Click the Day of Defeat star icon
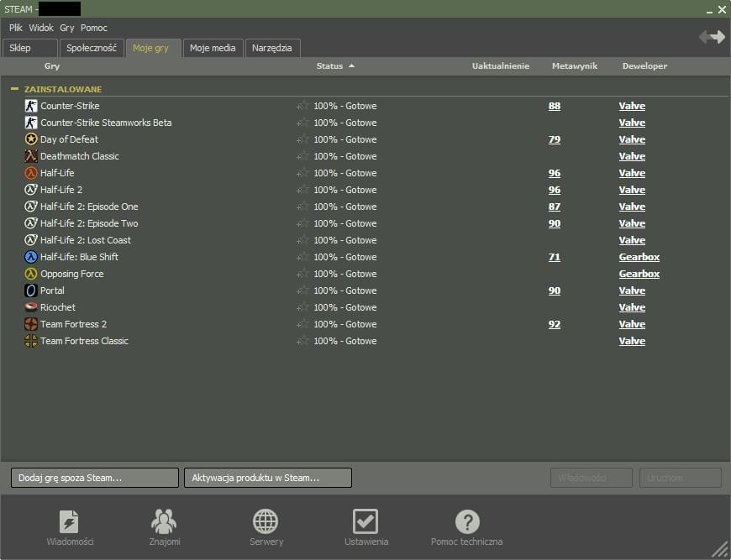 (31, 139)
